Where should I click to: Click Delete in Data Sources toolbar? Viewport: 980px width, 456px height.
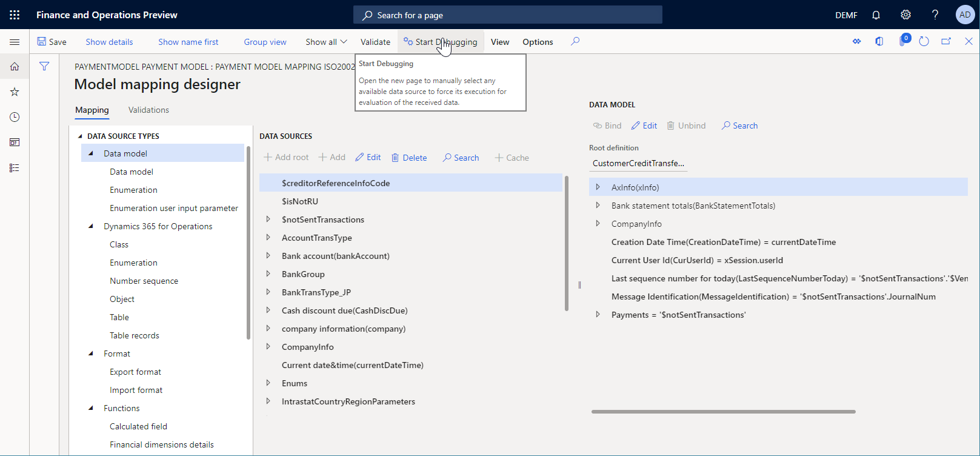[409, 158]
